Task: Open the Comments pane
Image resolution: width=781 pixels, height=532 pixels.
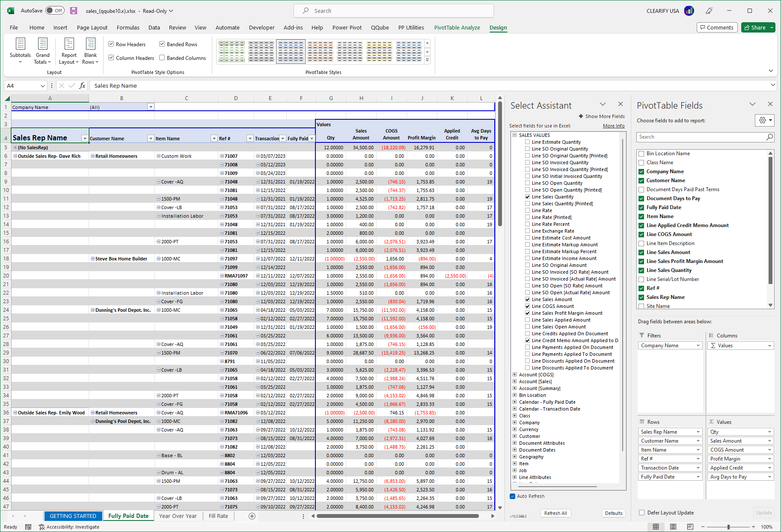Action: point(717,27)
